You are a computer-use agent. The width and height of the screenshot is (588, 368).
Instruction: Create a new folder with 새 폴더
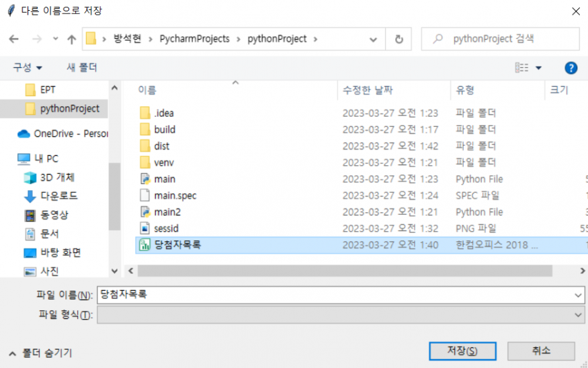point(82,67)
